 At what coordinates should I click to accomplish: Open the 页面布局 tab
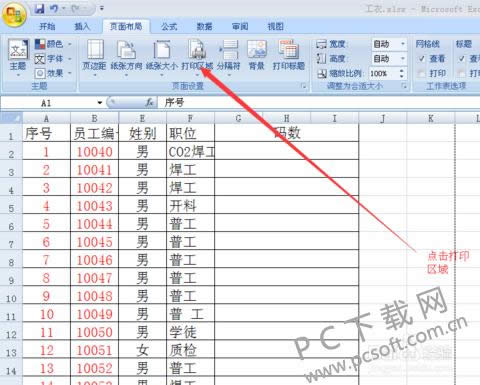[126, 26]
